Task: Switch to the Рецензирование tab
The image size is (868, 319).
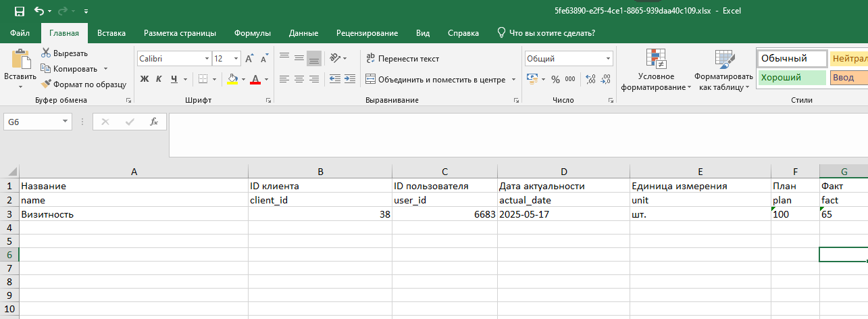Action: [x=367, y=32]
